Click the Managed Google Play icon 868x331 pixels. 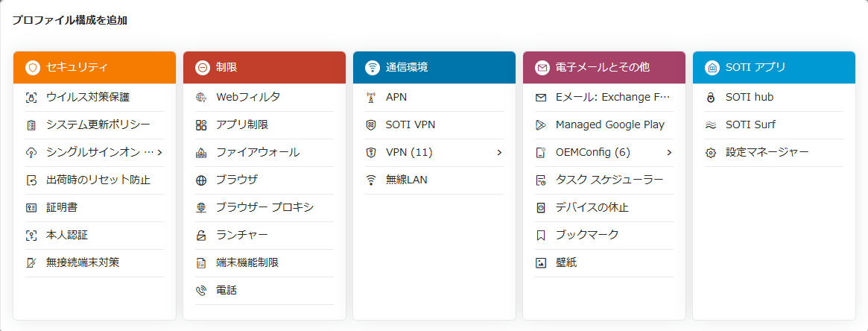coord(541,125)
